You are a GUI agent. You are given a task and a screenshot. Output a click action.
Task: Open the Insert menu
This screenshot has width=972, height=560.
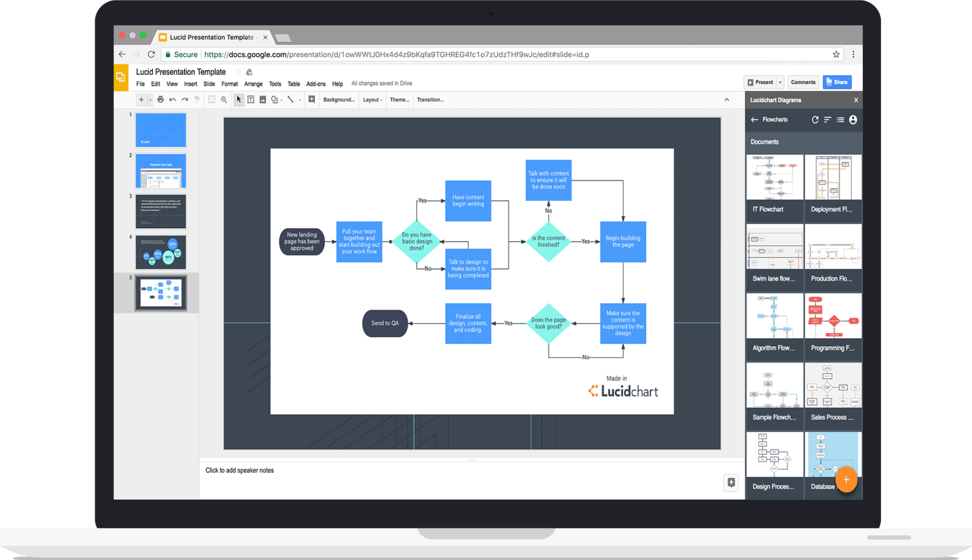(x=191, y=84)
